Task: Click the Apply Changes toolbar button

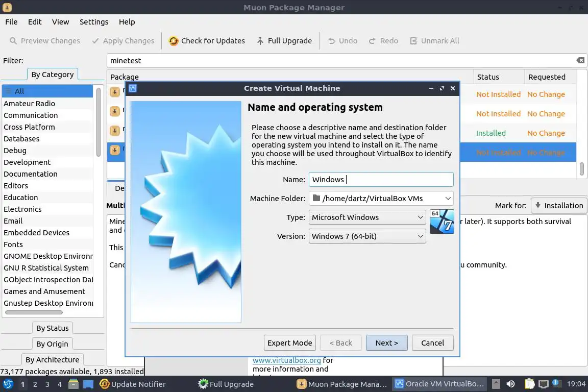Action: [x=123, y=40]
